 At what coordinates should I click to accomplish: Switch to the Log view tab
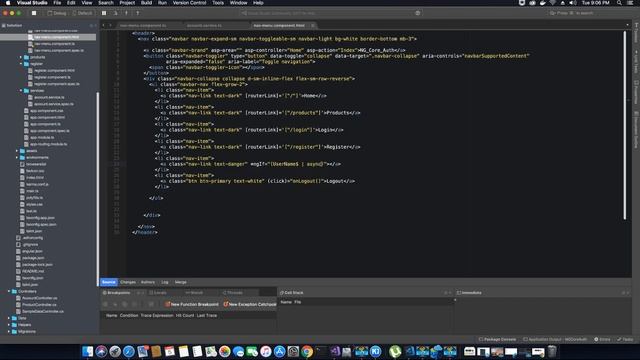click(165, 282)
